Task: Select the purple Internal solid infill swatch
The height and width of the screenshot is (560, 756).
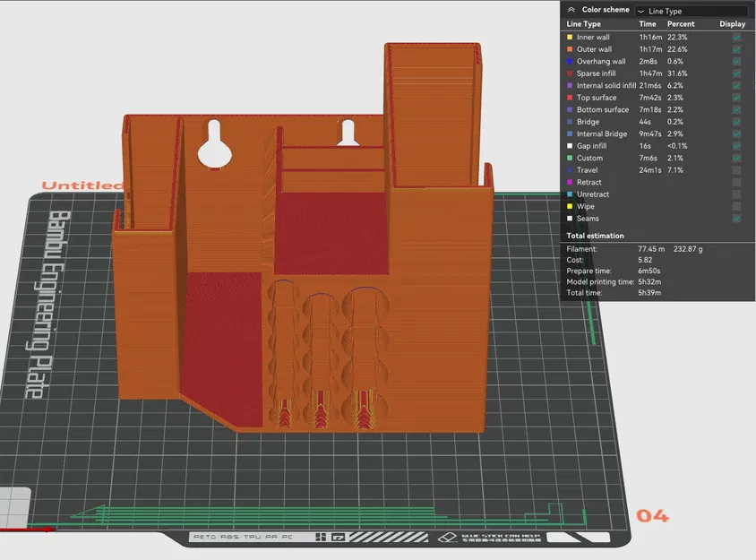Action: (569, 86)
